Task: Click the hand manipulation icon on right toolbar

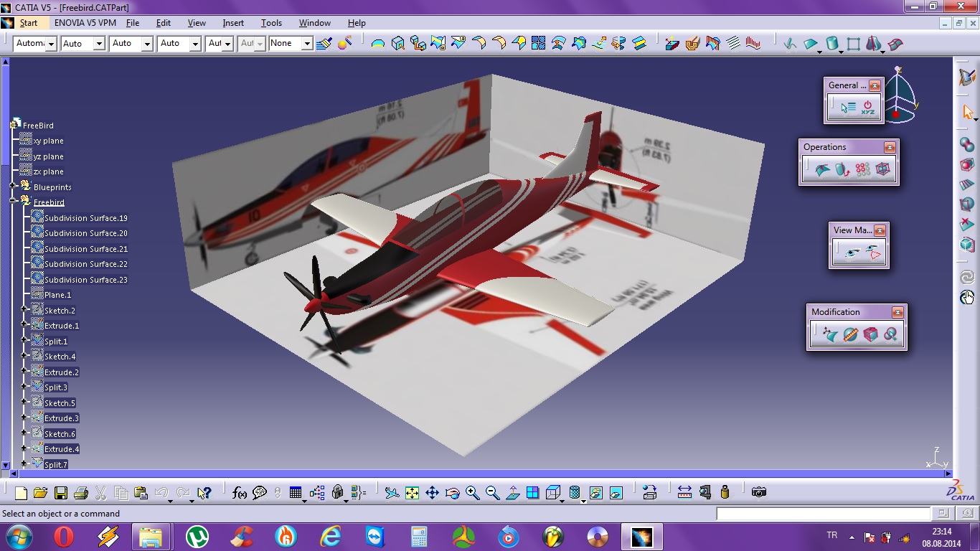Action: tap(967, 297)
